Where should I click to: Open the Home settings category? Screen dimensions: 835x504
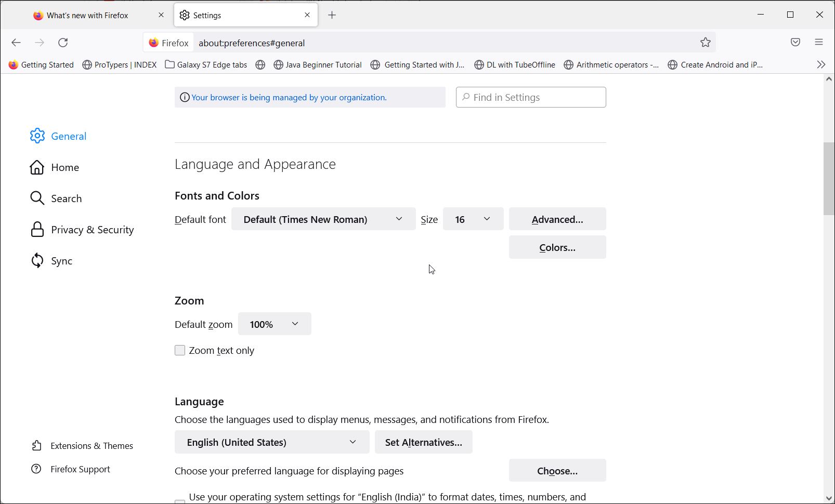coord(65,167)
